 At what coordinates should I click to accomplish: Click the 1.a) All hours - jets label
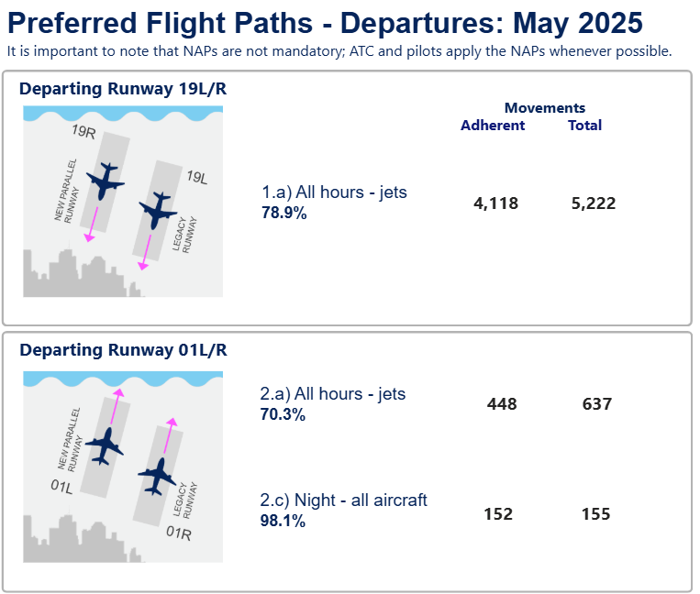[x=334, y=192]
